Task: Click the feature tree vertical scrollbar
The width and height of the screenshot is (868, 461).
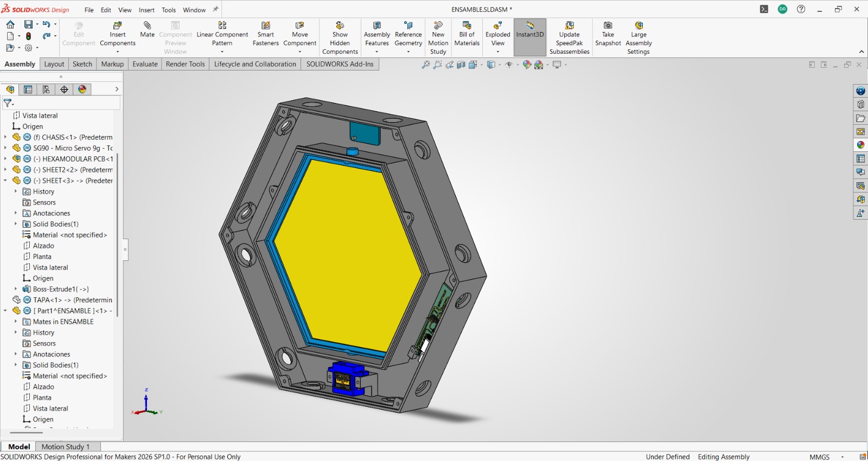Action: click(x=117, y=235)
